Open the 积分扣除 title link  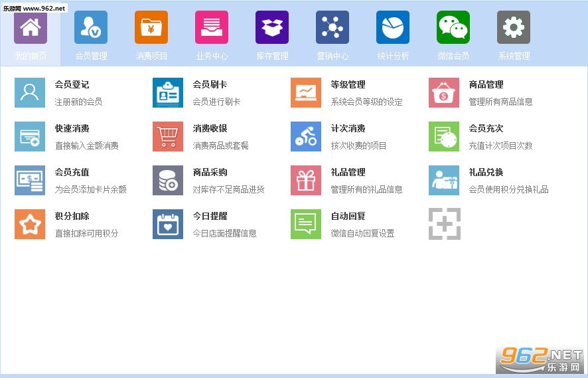72,216
